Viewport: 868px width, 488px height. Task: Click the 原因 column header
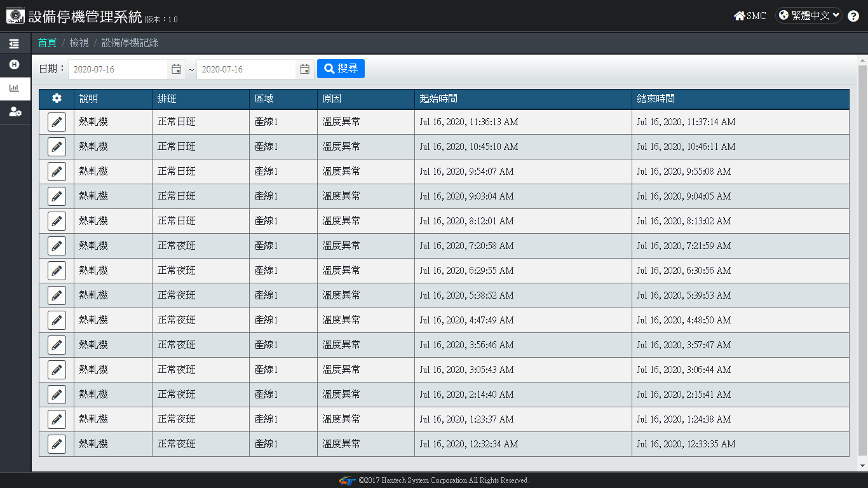point(332,98)
